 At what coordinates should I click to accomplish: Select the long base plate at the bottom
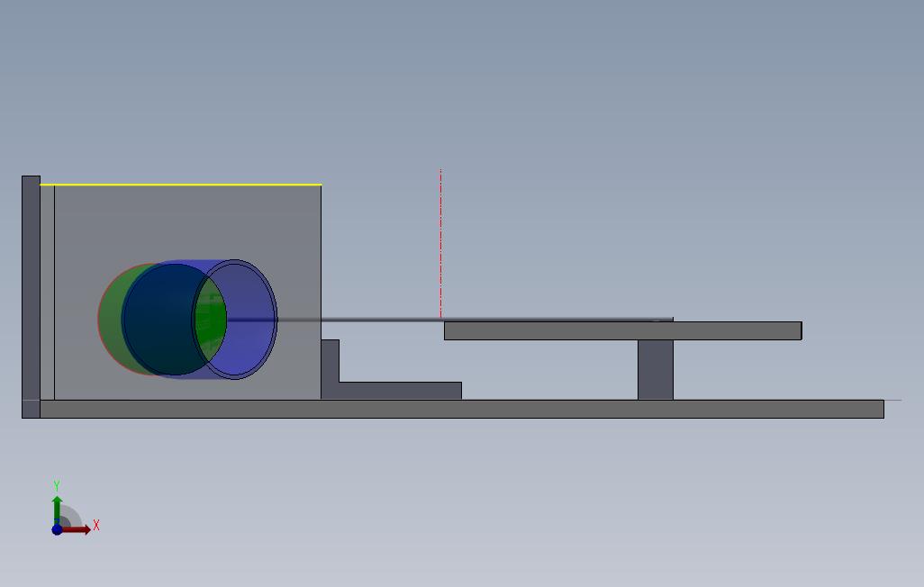(x=462, y=409)
